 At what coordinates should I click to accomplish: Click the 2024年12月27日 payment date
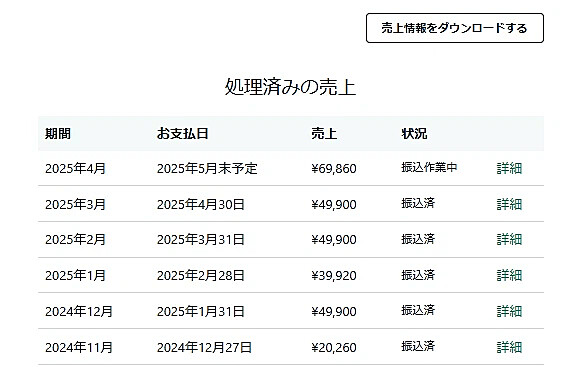pyautogui.click(x=204, y=348)
